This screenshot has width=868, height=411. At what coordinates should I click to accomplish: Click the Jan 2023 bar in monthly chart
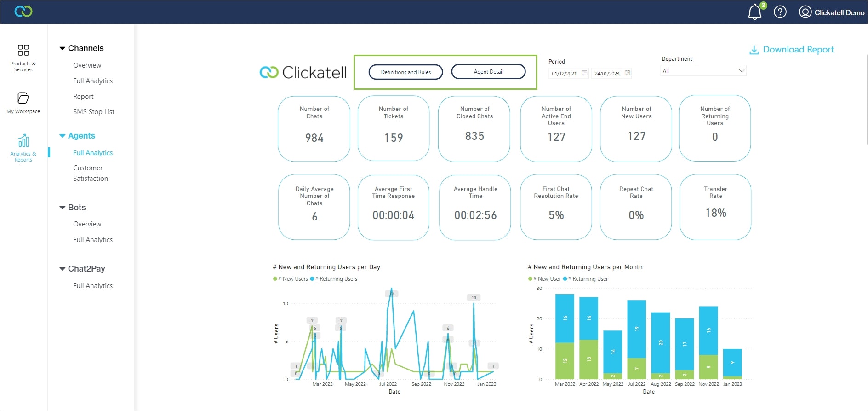[x=732, y=364]
